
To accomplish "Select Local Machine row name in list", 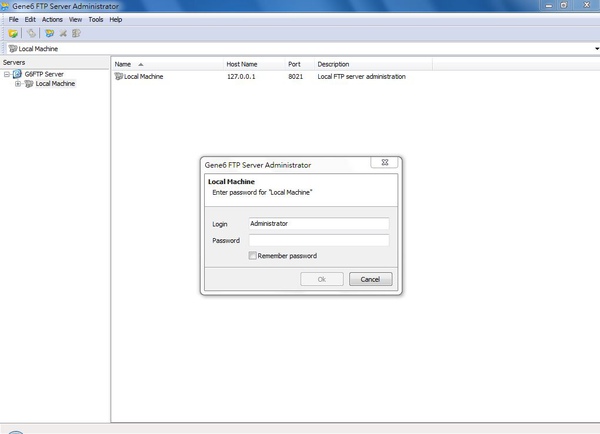I will click(143, 77).
